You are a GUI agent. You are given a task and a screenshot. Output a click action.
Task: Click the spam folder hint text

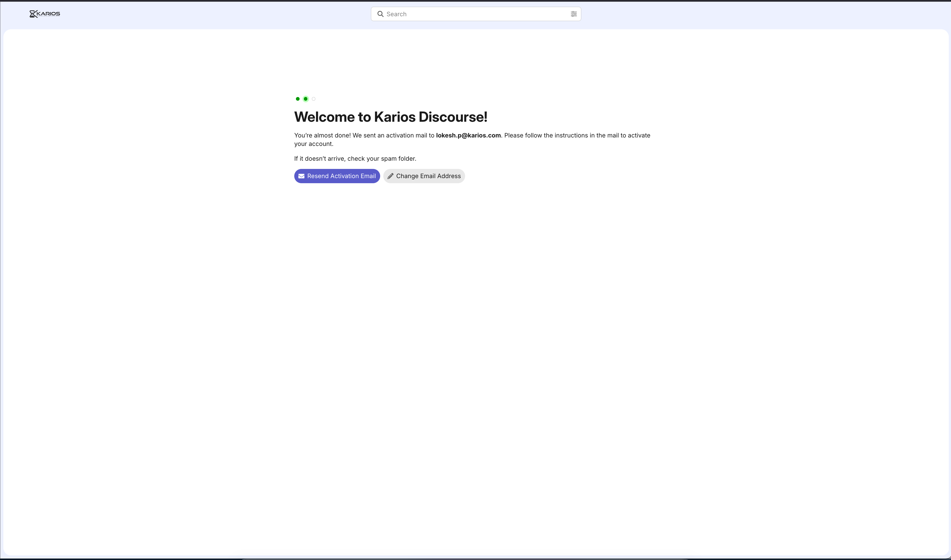coord(355,159)
